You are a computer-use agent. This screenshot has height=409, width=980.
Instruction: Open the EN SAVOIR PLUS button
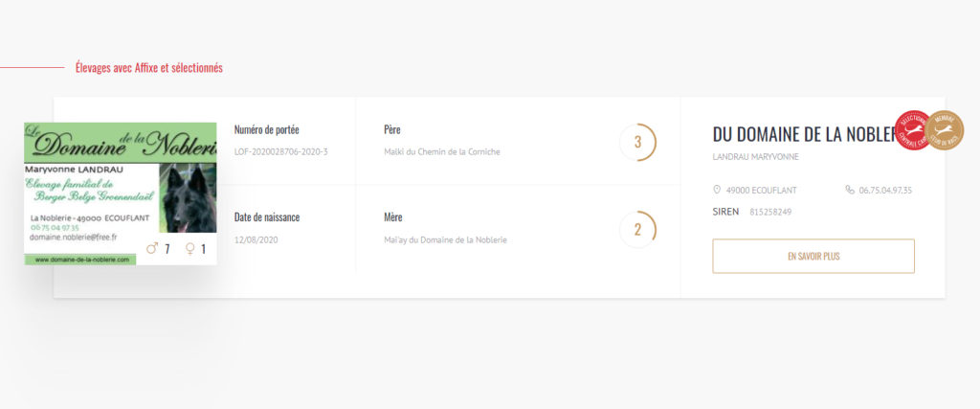(x=813, y=257)
